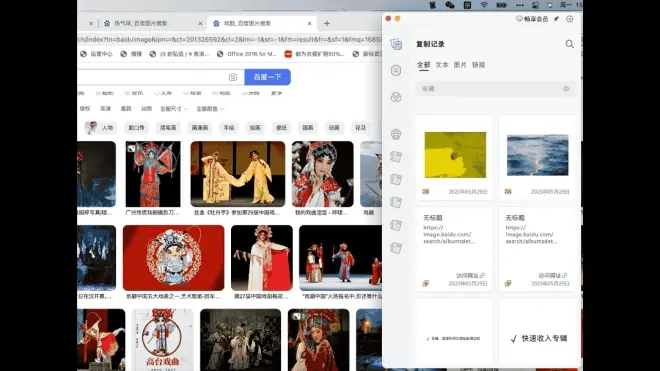The height and width of the screenshot is (371, 660).
Task: Click the 动图 filter option
Action: pyautogui.click(x=146, y=109)
